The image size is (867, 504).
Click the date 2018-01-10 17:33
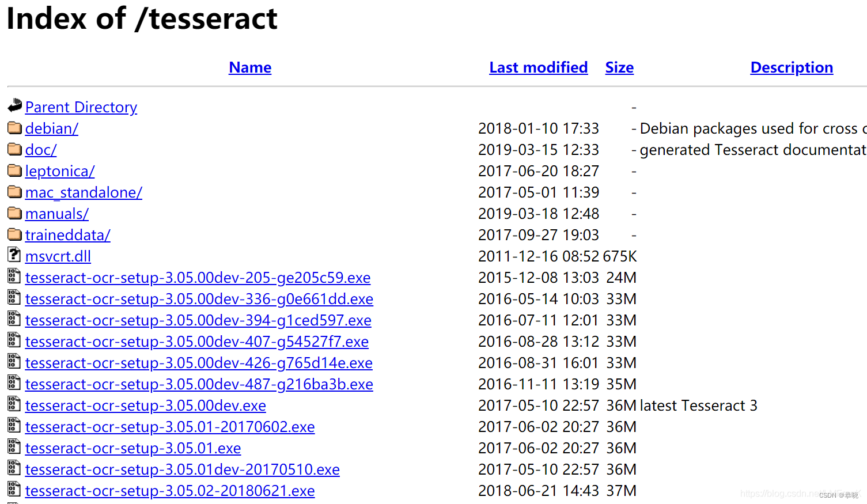(539, 128)
